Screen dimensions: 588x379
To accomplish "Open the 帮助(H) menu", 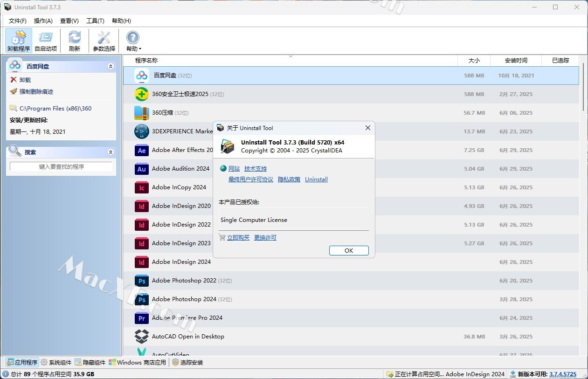I will click(x=121, y=21).
